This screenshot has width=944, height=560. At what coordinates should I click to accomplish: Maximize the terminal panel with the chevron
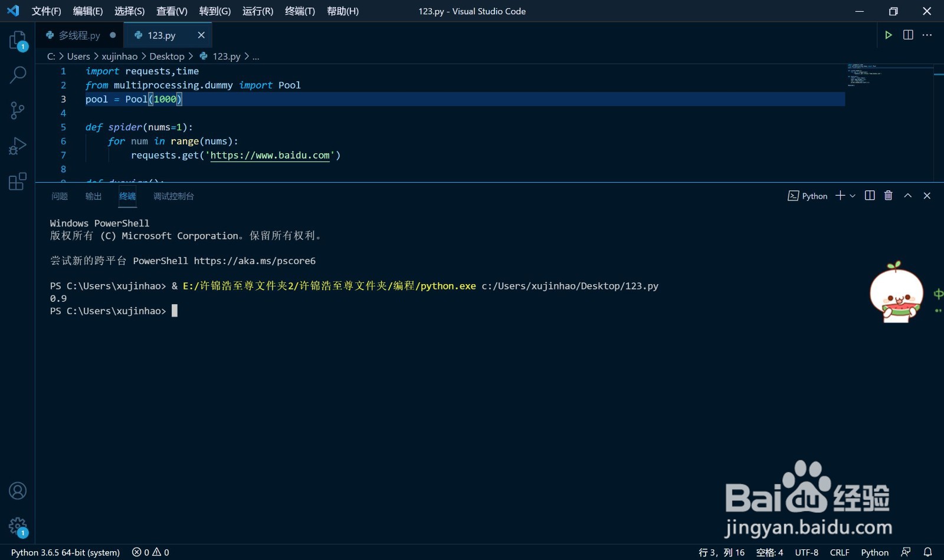point(908,195)
